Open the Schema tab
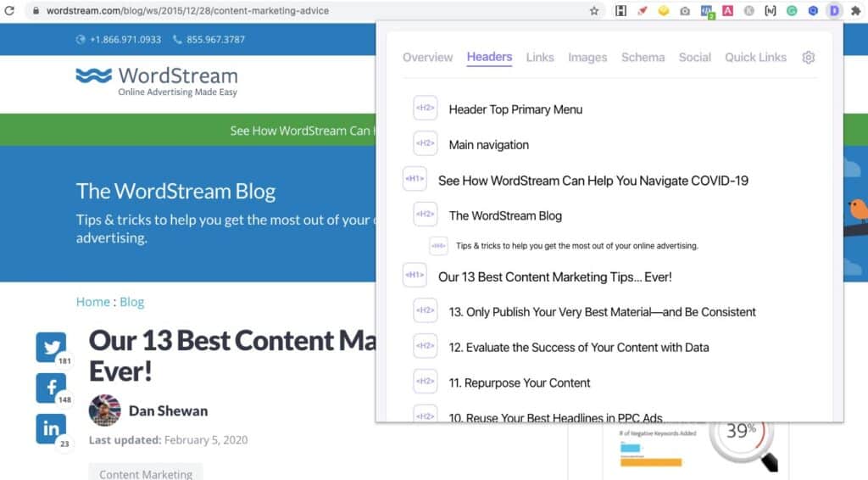Viewport: 868px width, 480px height. (x=643, y=57)
